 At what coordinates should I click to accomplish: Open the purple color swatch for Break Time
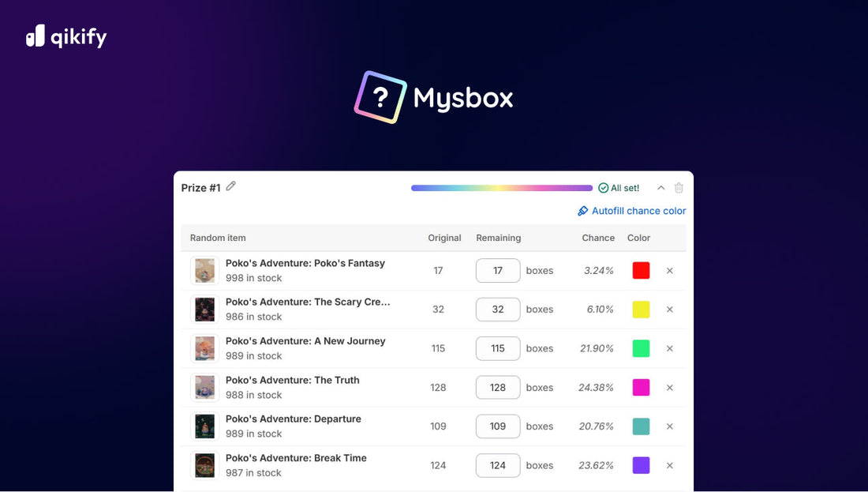[641, 465]
